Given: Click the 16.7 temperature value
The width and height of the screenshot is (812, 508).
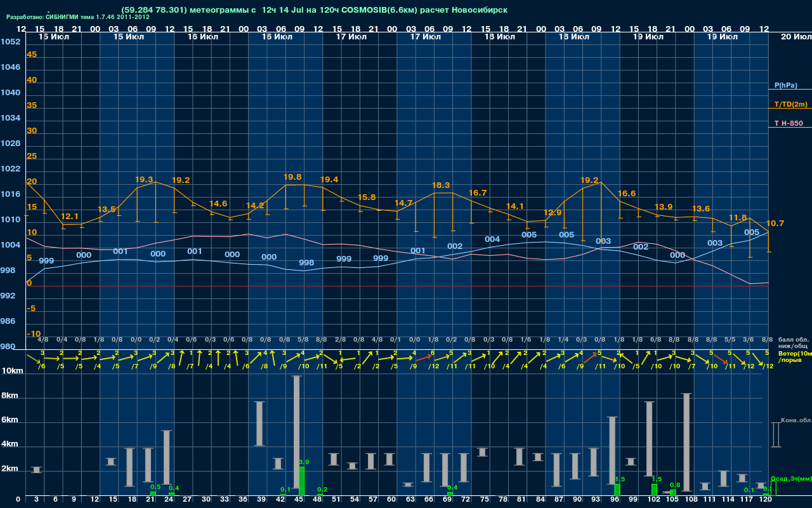Looking at the screenshot, I should [x=478, y=193].
